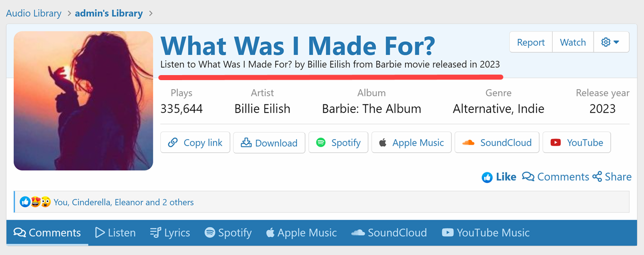644x255 pixels.
Task: Open the song on Spotify button
Action: 338,143
